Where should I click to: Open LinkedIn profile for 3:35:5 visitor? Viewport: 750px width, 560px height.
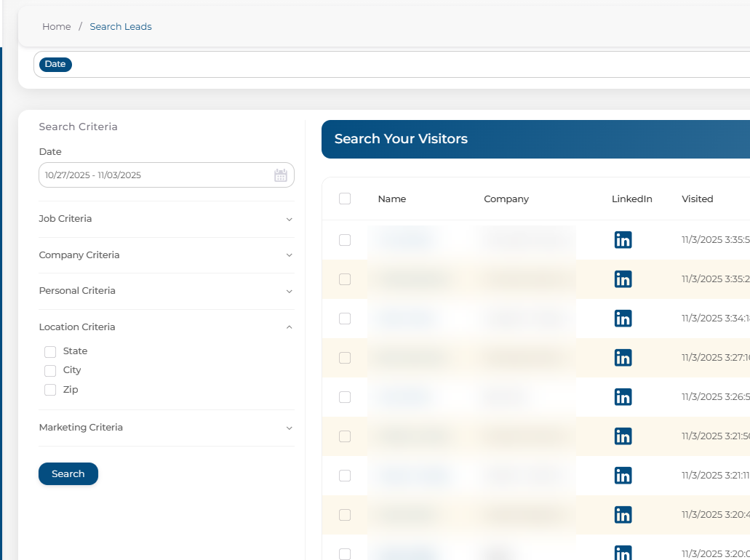[623, 240]
